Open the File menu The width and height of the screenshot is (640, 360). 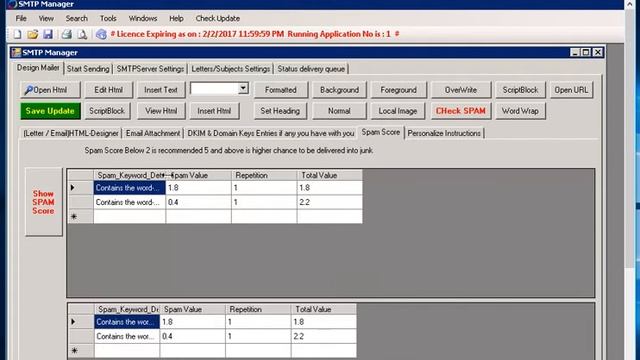21,18
